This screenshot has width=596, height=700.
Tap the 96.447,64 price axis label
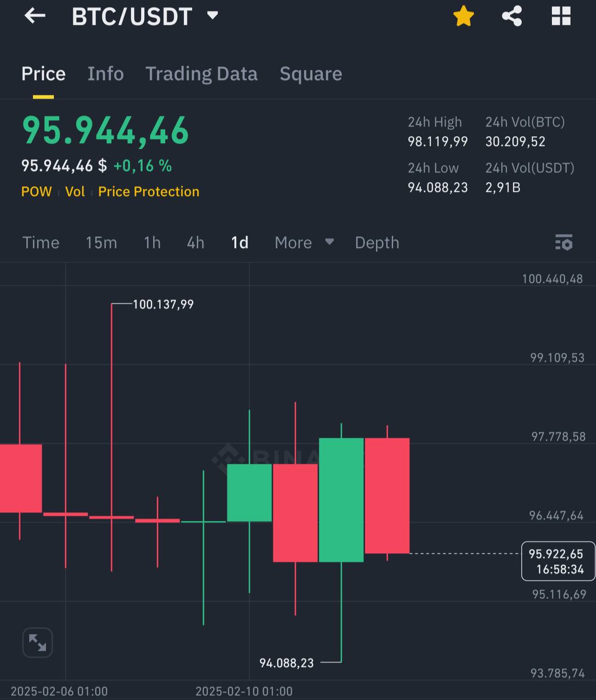click(556, 515)
